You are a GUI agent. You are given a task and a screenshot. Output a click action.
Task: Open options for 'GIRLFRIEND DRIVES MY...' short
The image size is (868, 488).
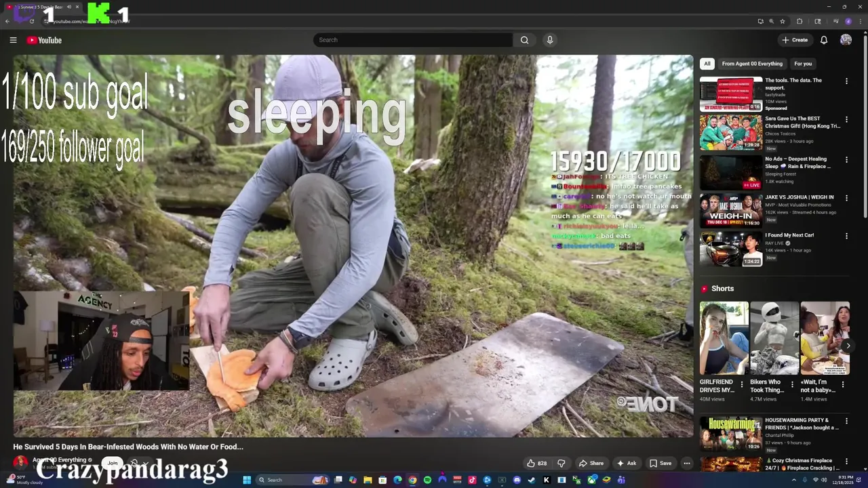(741, 384)
